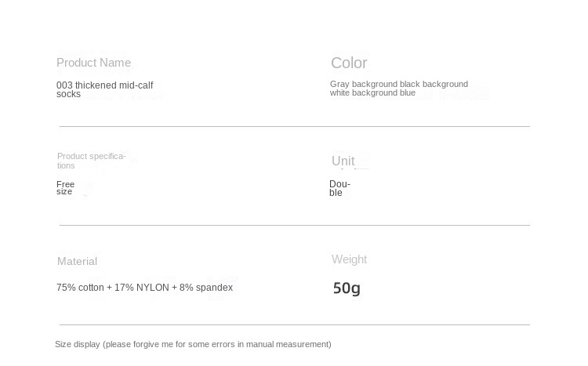Viewport: 588px width, 366px height.
Task: Click the divider line below Product Name section
Action: pyautogui.click(x=294, y=126)
